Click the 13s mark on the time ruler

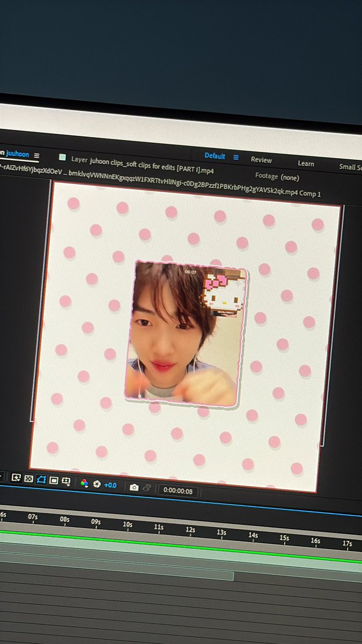[221, 532]
